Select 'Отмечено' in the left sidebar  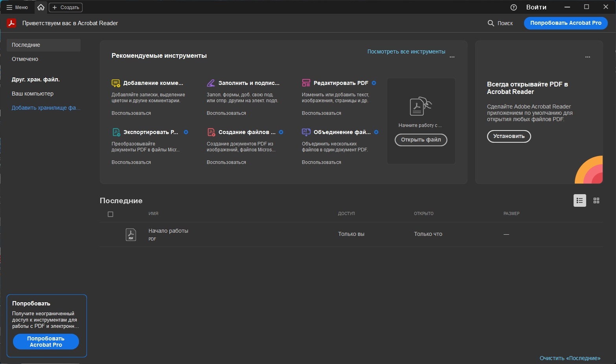click(25, 59)
